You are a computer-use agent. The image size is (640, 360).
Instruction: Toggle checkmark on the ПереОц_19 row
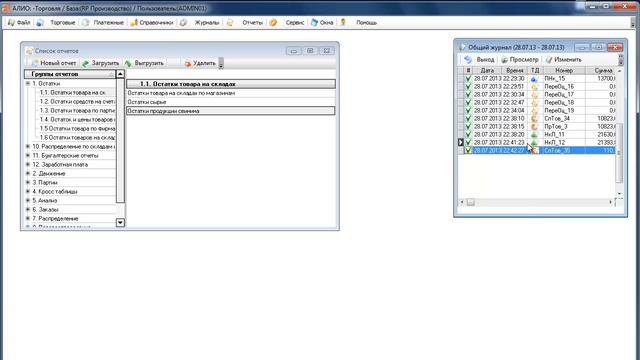click(468, 110)
